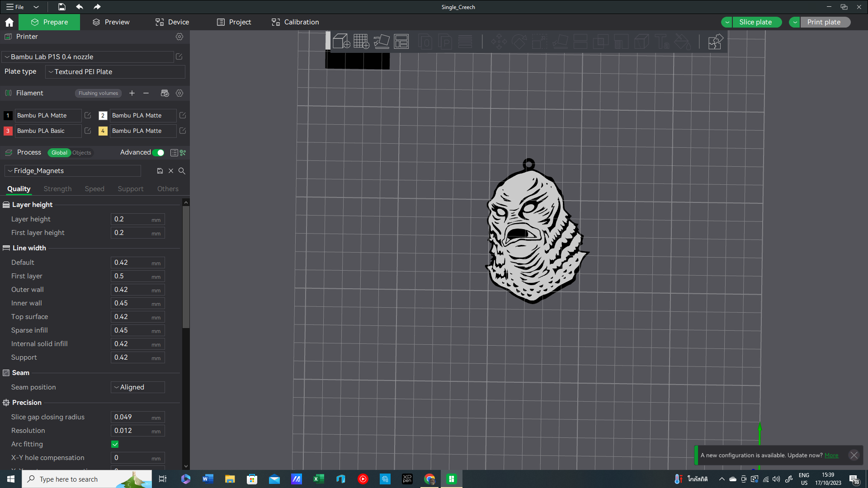Expand the Layer height section
The width and height of the screenshot is (868, 488).
[32, 204]
